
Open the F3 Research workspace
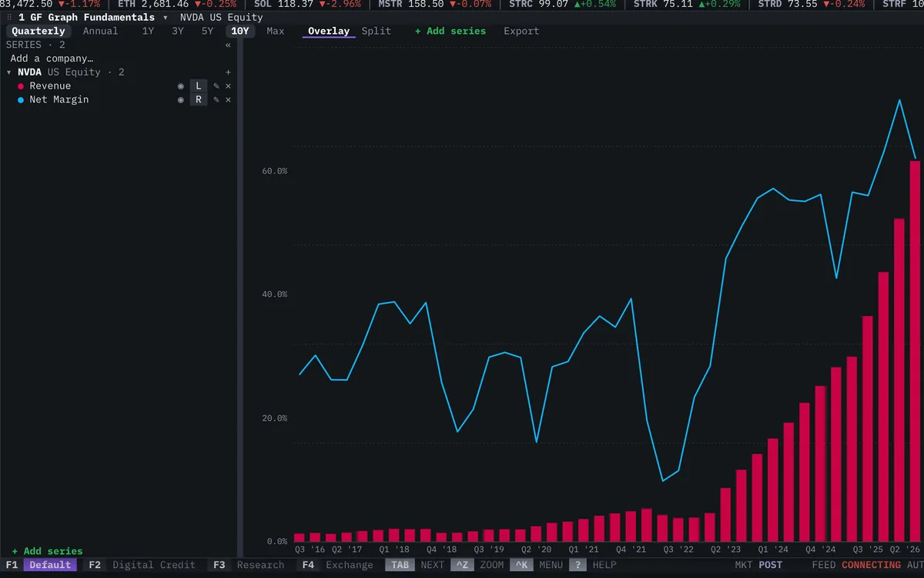click(x=248, y=565)
